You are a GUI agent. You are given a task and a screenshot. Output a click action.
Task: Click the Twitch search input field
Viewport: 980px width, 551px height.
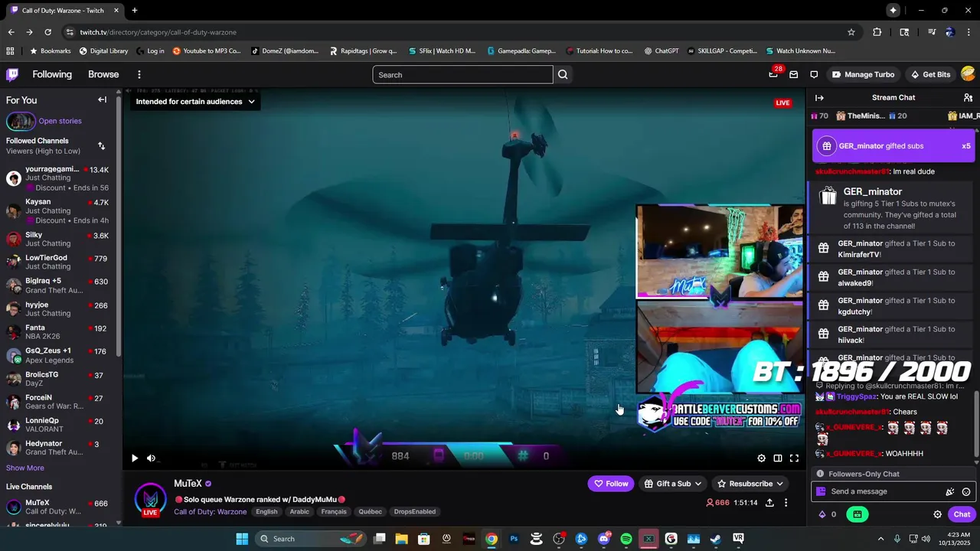[x=462, y=74]
